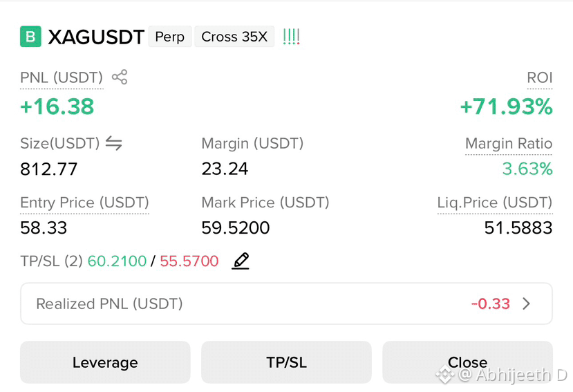Share PNL using the share icon
The width and height of the screenshot is (573, 392).
coord(120,77)
